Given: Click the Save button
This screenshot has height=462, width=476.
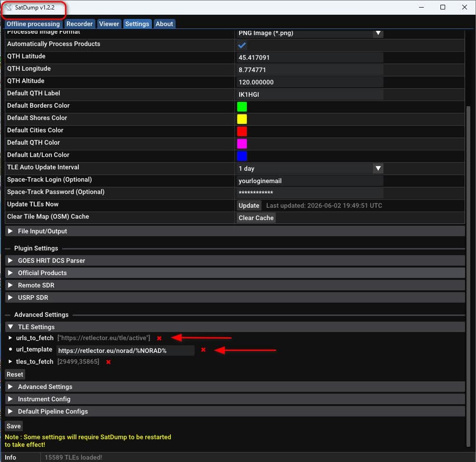Looking at the screenshot, I should (x=14, y=426).
